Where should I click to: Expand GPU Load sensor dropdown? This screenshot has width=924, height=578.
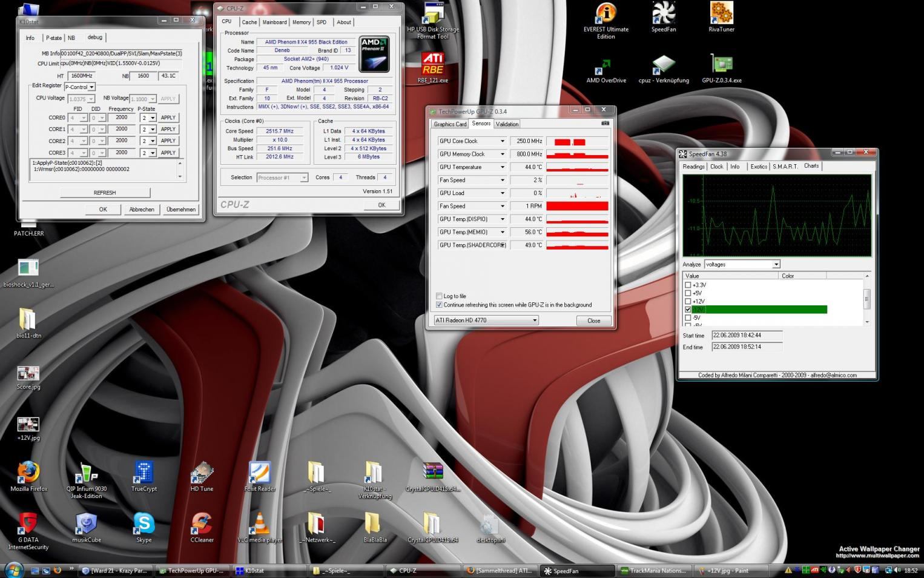[502, 193]
